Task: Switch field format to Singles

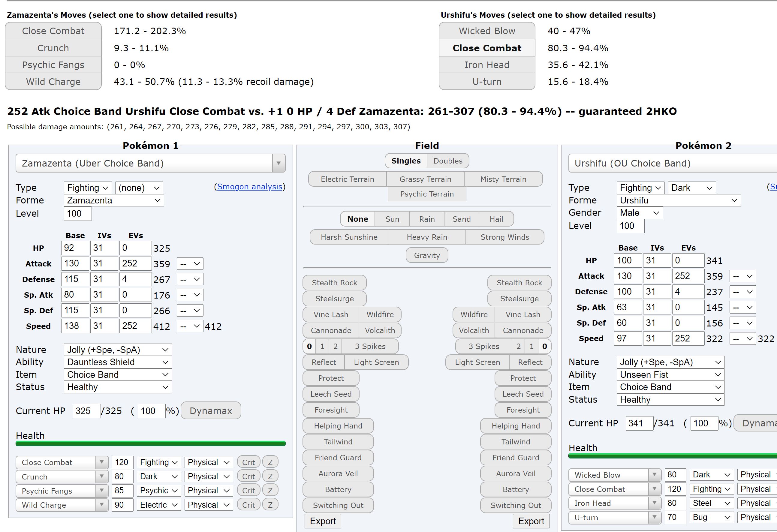Action: click(406, 161)
